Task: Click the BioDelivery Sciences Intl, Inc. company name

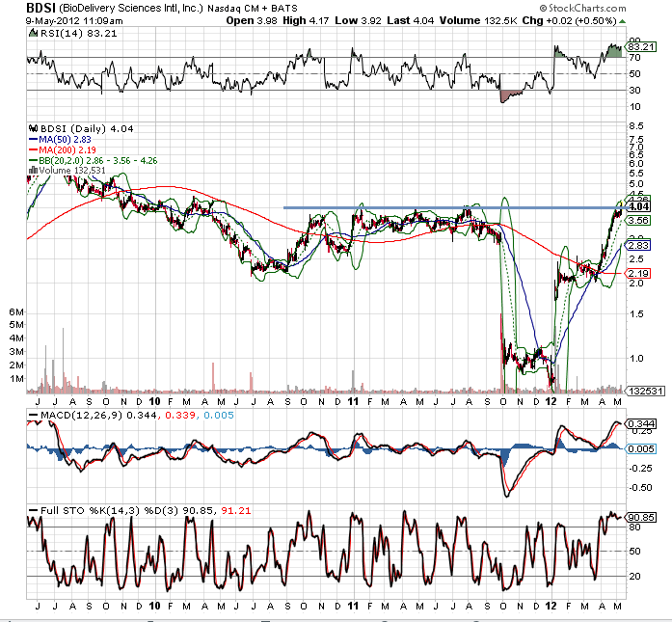Action: [131, 8]
